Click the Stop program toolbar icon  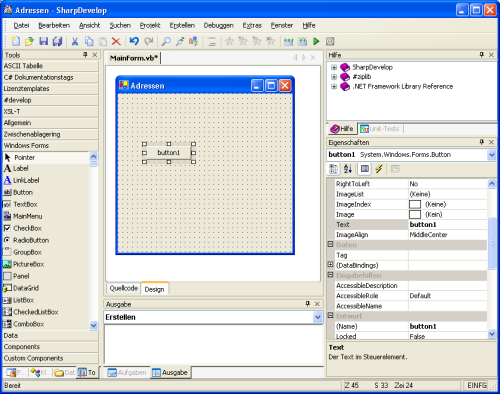330,41
